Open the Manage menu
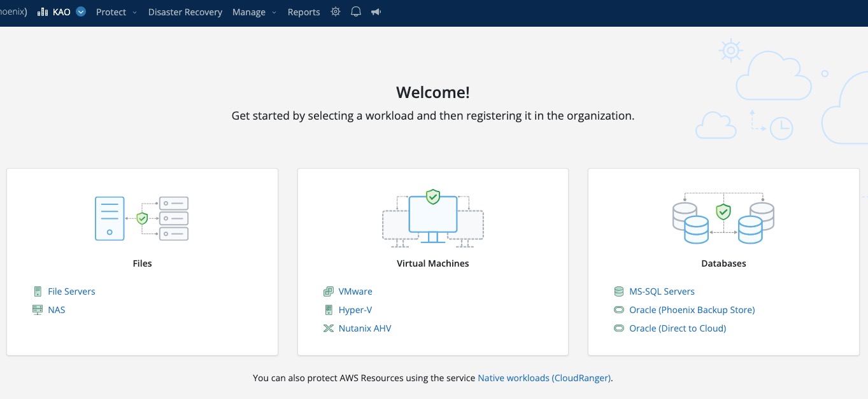868x399 pixels. pos(249,12)
